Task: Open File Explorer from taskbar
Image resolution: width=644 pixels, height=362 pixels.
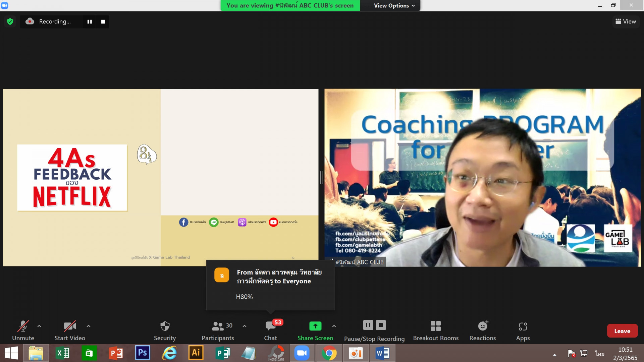Action: point(36,353)
